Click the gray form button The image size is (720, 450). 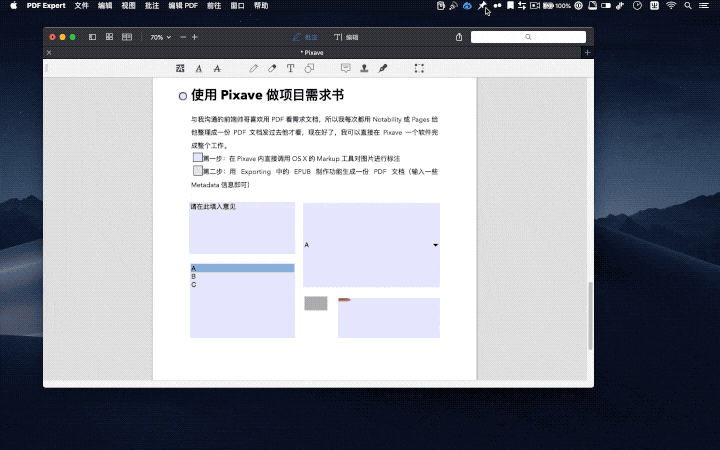point(316,303)
